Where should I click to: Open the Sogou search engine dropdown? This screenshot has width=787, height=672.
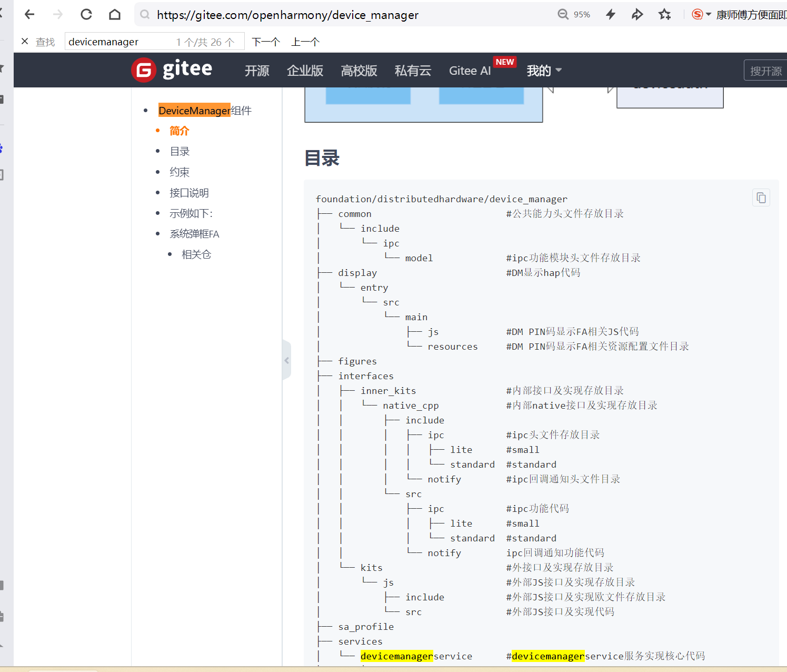tap(708, 15)
